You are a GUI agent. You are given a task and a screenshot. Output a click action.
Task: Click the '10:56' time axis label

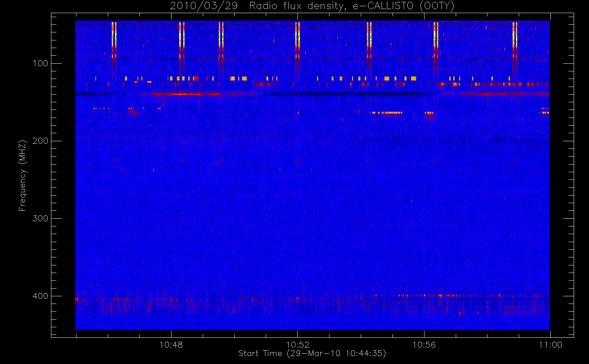coord(424,344)
